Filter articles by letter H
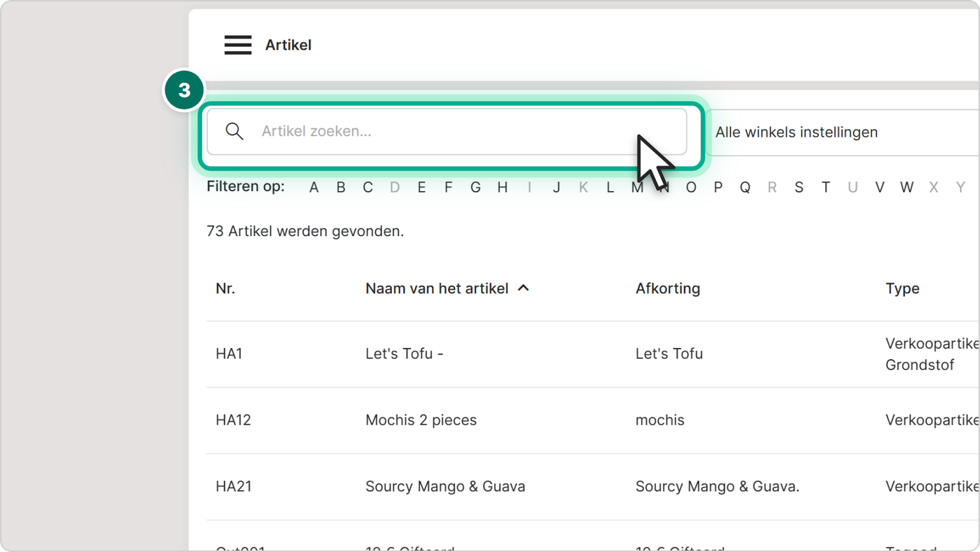This screenshot has height=552, width=980. (502, 187)
